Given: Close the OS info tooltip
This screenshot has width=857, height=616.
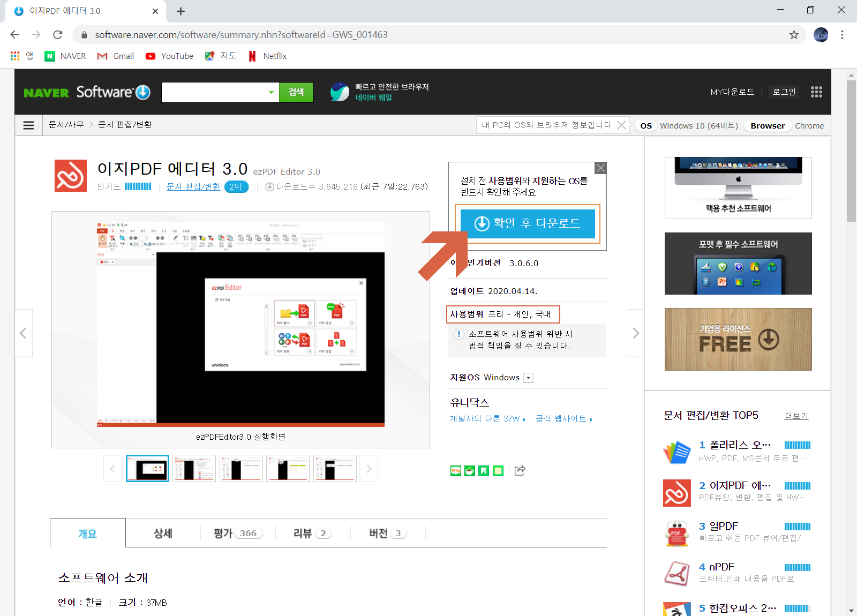Looking at the screenshot, I should click(x=621, y=125).
